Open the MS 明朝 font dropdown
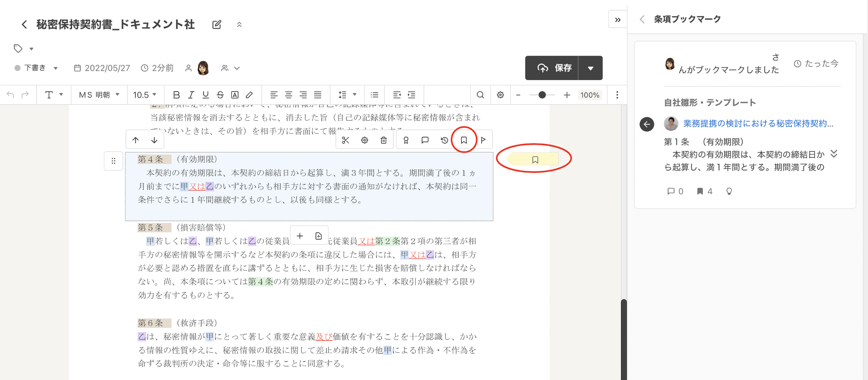 99,95
